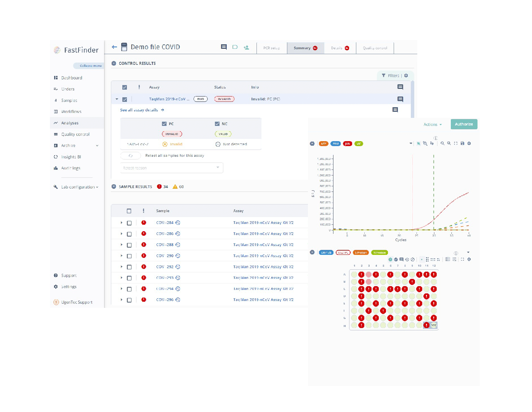
Task: Click the add user icon in the header
Action: (x=246, y=47)
